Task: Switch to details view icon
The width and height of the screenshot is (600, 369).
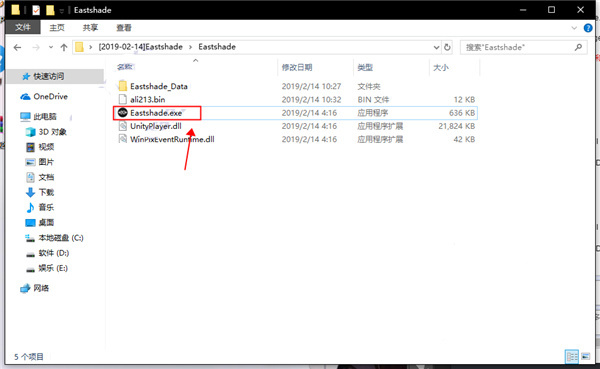Action: 572,356
